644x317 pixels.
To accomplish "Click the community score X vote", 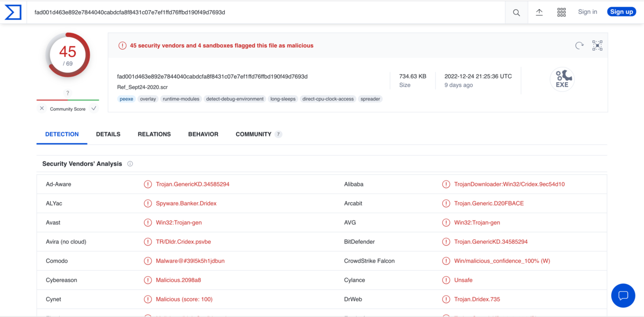I will pyautogui.click(x=42, y=109).
